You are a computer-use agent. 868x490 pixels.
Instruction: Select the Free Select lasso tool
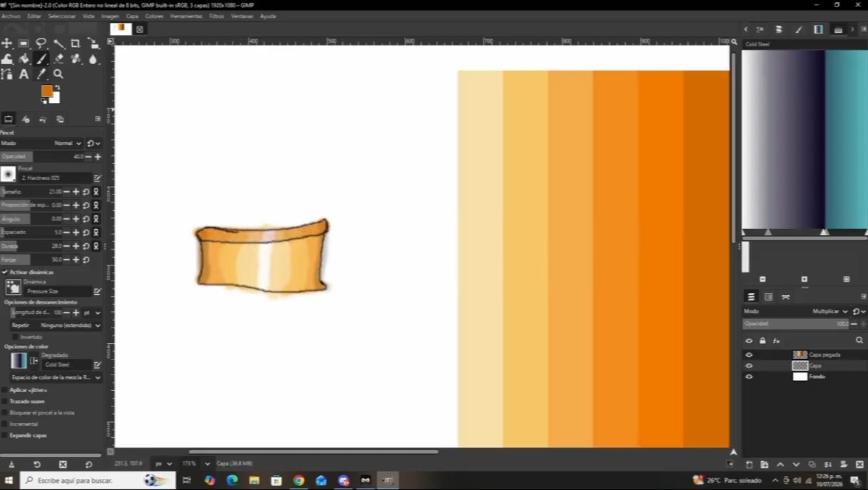coord(41,43)
